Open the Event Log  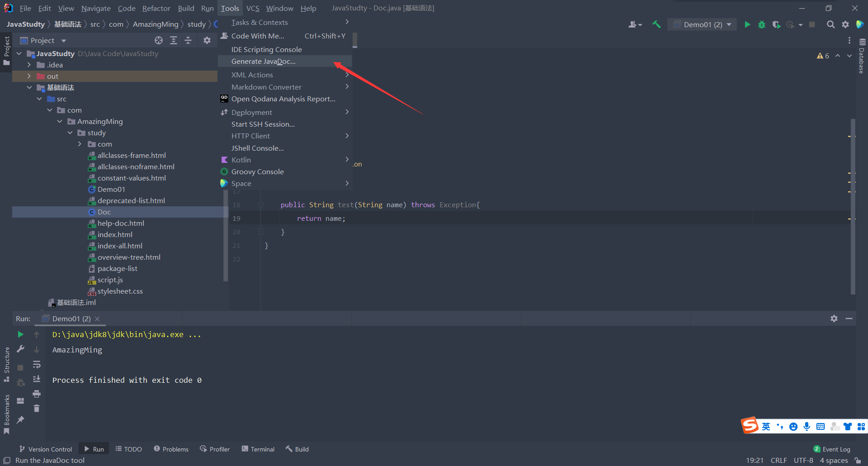832,449
